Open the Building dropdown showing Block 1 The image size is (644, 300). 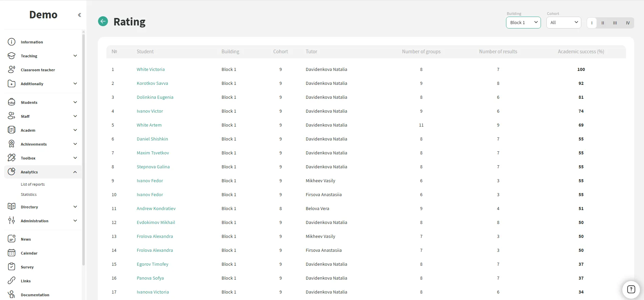523,23
